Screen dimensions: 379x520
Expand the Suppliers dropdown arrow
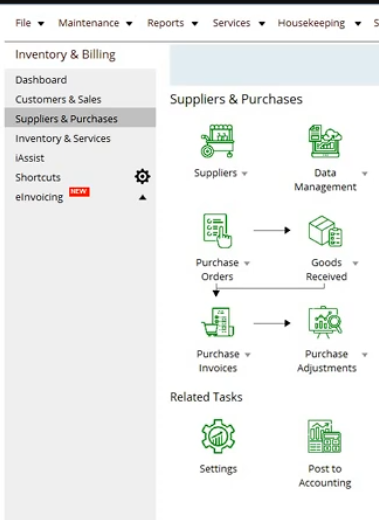[244, 173]
